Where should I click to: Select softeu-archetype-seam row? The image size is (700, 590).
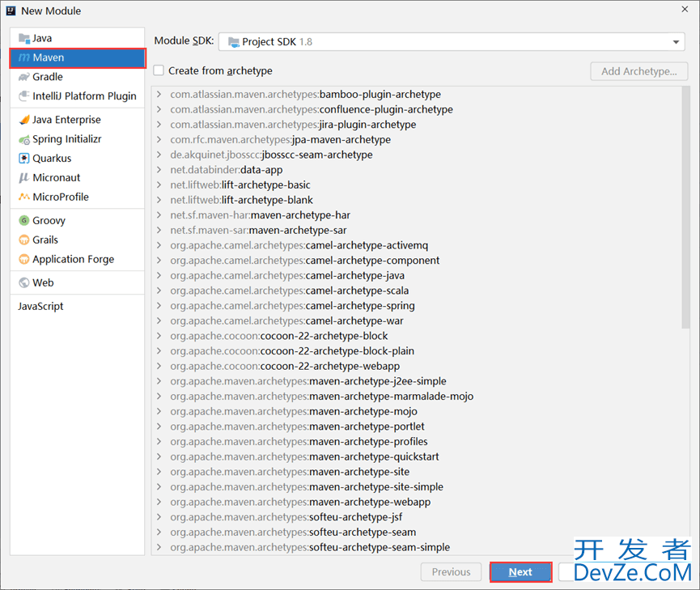click(x=418, y=533)
